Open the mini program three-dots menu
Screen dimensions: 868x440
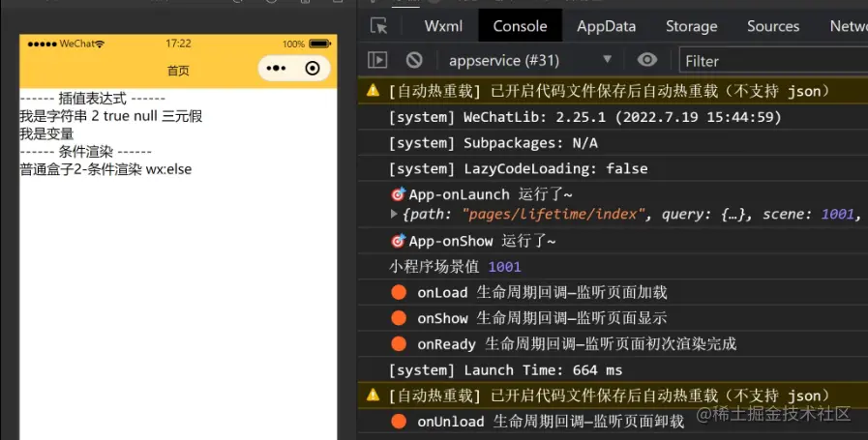(x=276, y=68)
